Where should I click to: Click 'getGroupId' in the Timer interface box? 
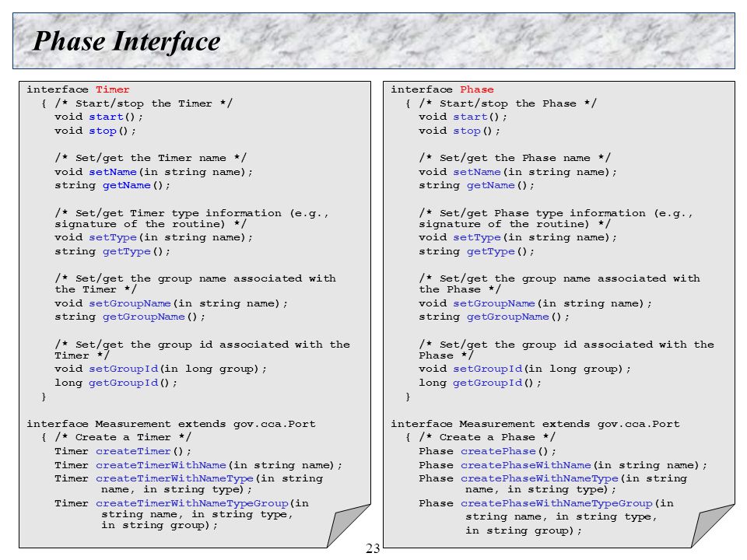tap(124, 383)
